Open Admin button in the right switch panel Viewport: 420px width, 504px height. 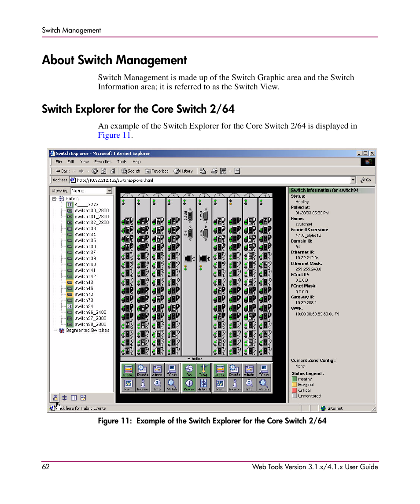pyautogui.click(x=249, y=370)
